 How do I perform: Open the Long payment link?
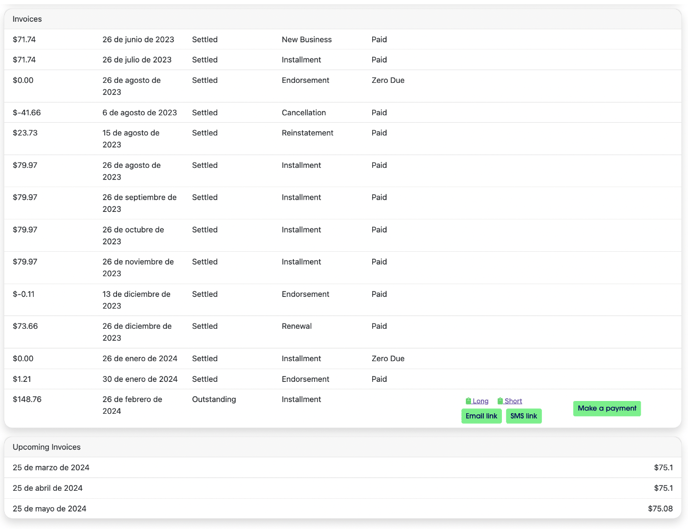481,401
